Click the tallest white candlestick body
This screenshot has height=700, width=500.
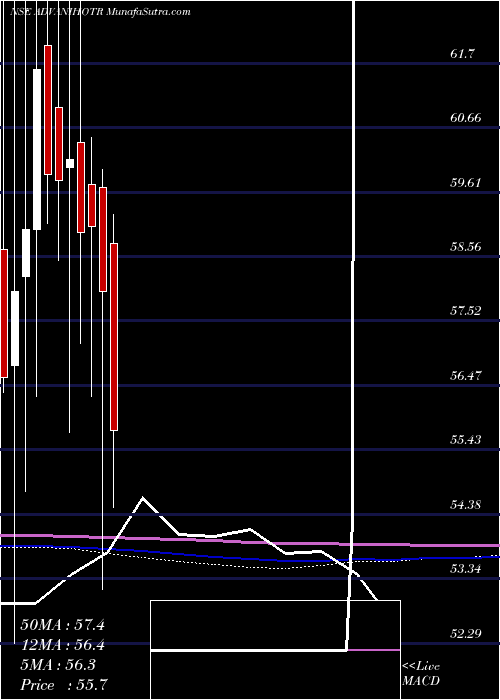pos(37,150)
